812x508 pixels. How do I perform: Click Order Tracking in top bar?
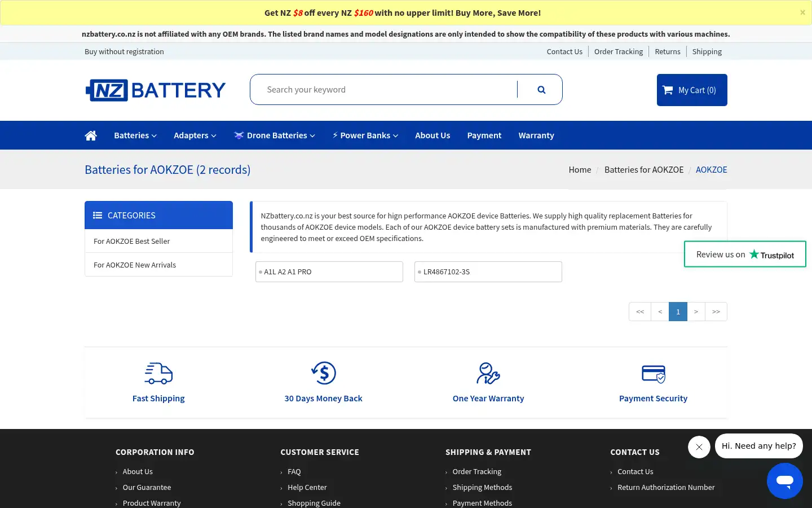click(x=619, y=51)
